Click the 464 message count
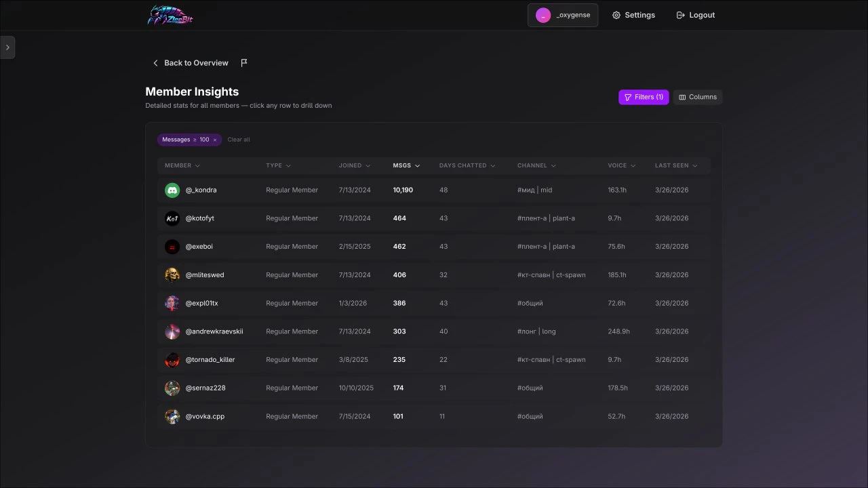The width and height of the screenshot is (868, 488). (399, 218)
